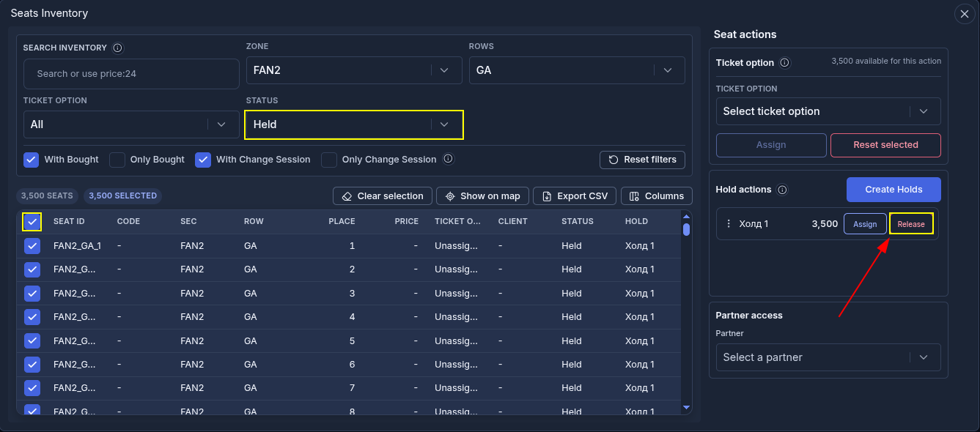Enable the Only Bought checkbox
The width and height of the screenshot is (980, 432).
coord(117,160)
